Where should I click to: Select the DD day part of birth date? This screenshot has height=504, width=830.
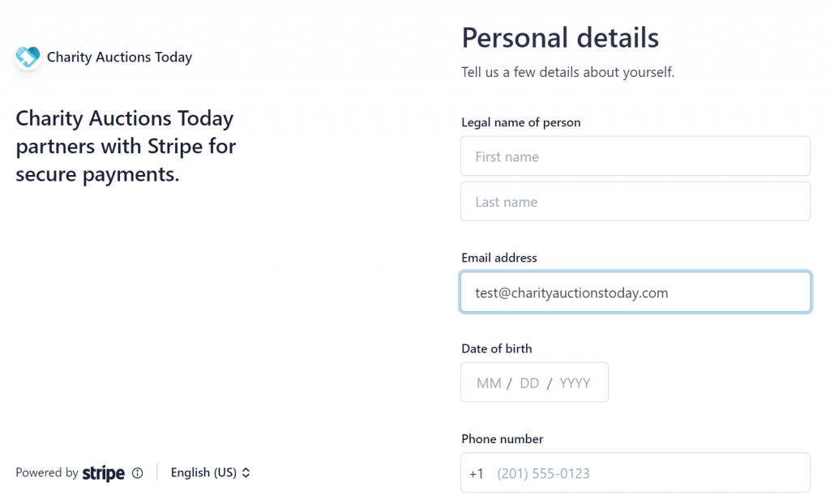[x=529, y=382]
